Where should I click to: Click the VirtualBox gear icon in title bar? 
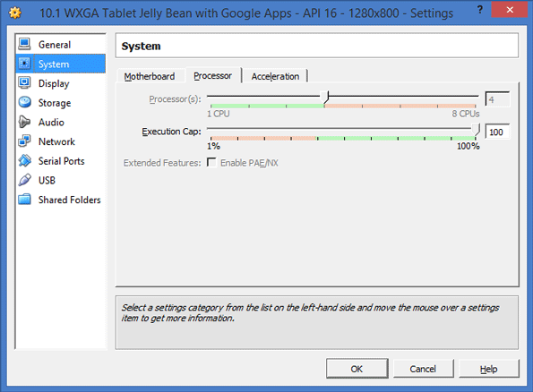(x=15, y=13)
